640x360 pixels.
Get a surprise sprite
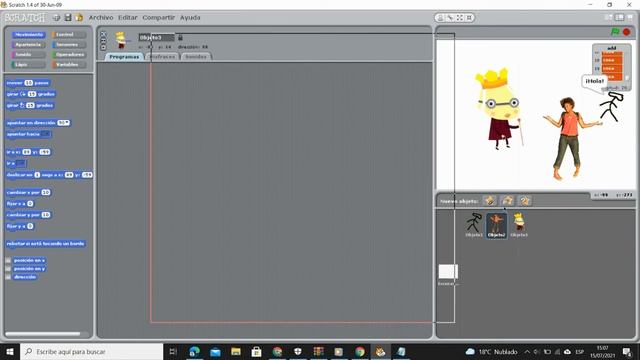pos(524,200)
